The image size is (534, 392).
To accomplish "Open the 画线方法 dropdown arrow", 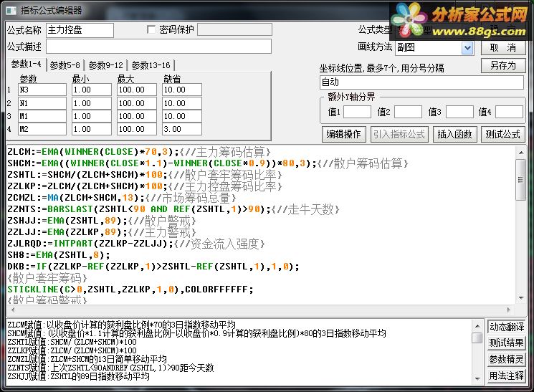I will 468,48.
